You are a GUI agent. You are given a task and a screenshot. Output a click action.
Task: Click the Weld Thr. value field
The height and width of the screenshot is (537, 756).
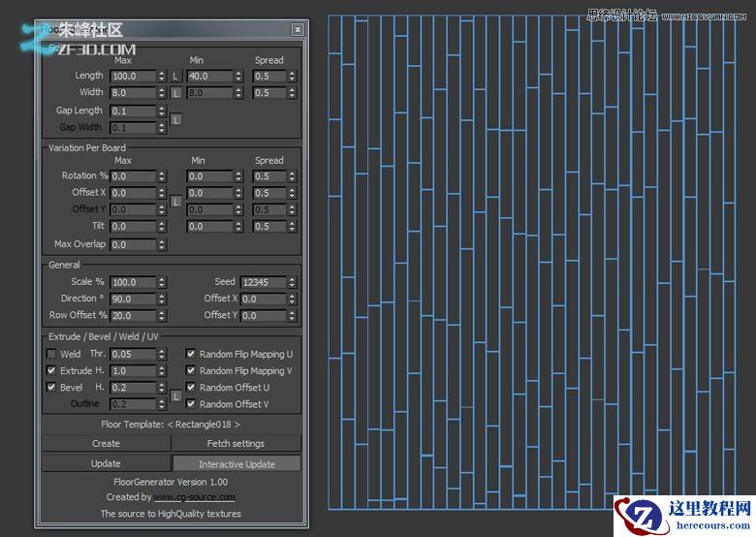[134, 355]
